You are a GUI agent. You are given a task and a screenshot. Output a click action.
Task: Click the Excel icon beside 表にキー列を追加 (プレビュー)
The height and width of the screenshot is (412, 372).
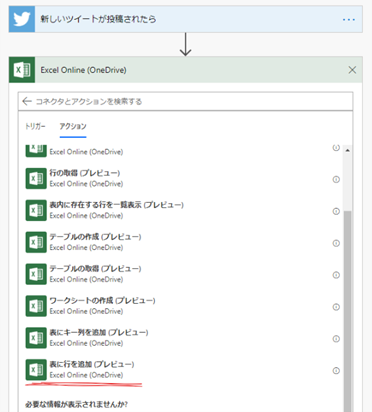pyautogui.click(x=36, y=338)
